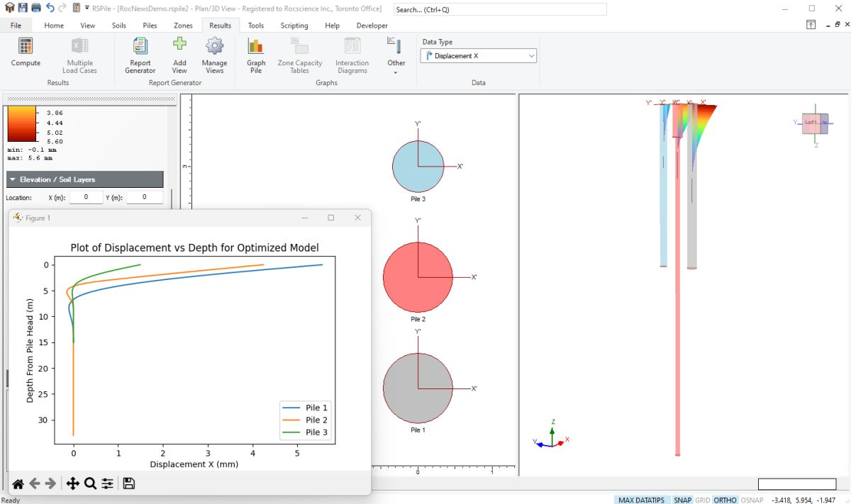Open subplot configuration sliders in Figure 1
Viewport: 851px width, 504px height.
pos(107,483)
